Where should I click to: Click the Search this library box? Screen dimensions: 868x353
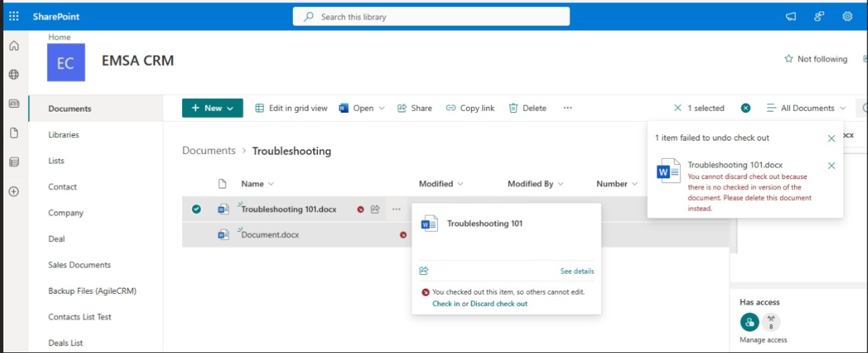(431, 17)
